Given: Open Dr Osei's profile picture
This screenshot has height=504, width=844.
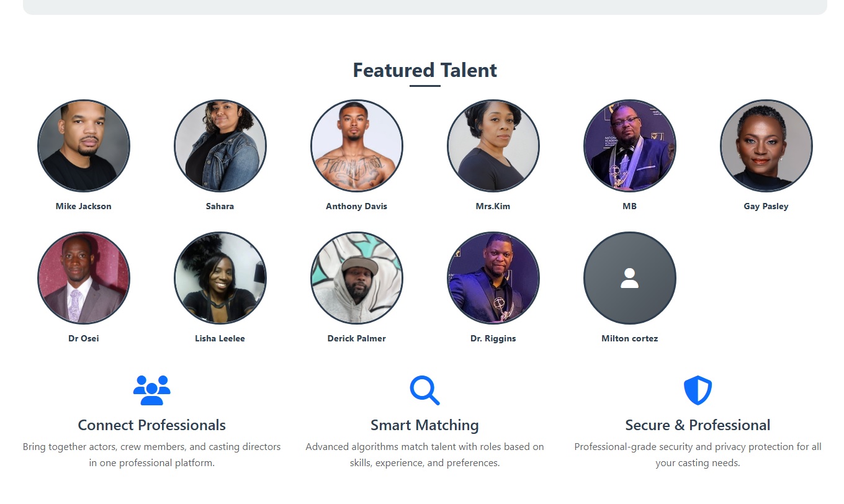Looking at the screenshot, I should 84,278.
